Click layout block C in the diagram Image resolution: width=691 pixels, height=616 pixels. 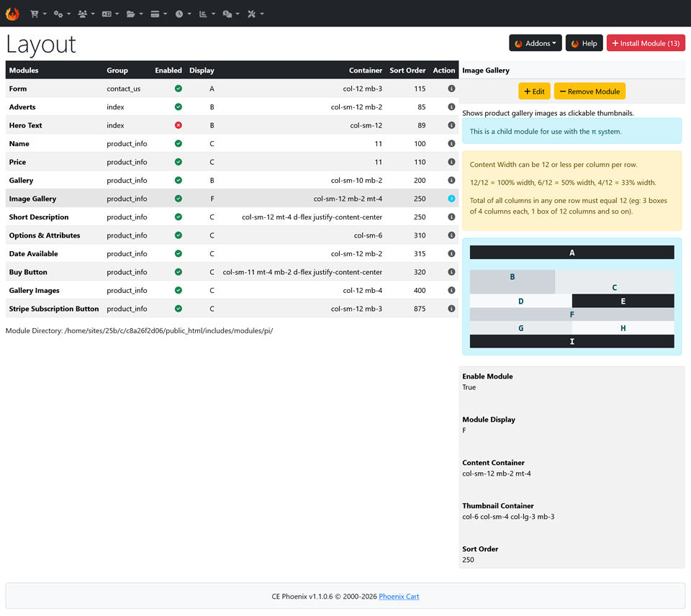click(x=614, y=282)
